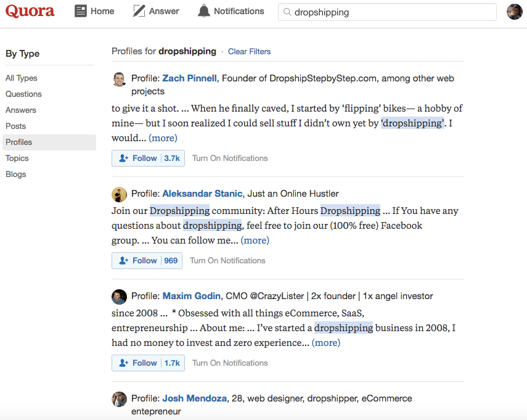Screen dimensions: 527x420
Task: Switch to the Topics filter
Action: [17, 158]
